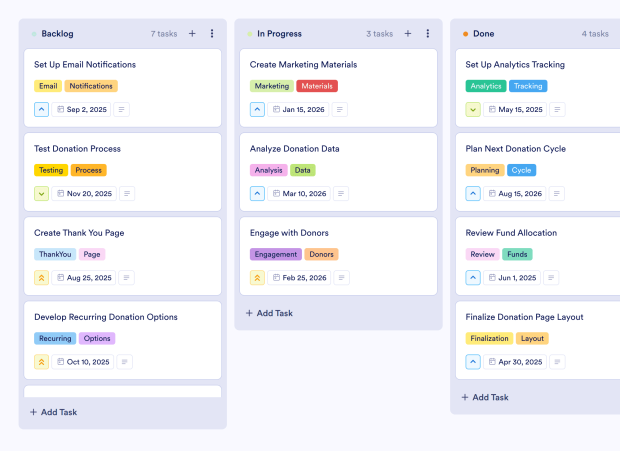Click description icon on Review Fund Allocation card
Screen dimensions: 620x451
[551, 277]
